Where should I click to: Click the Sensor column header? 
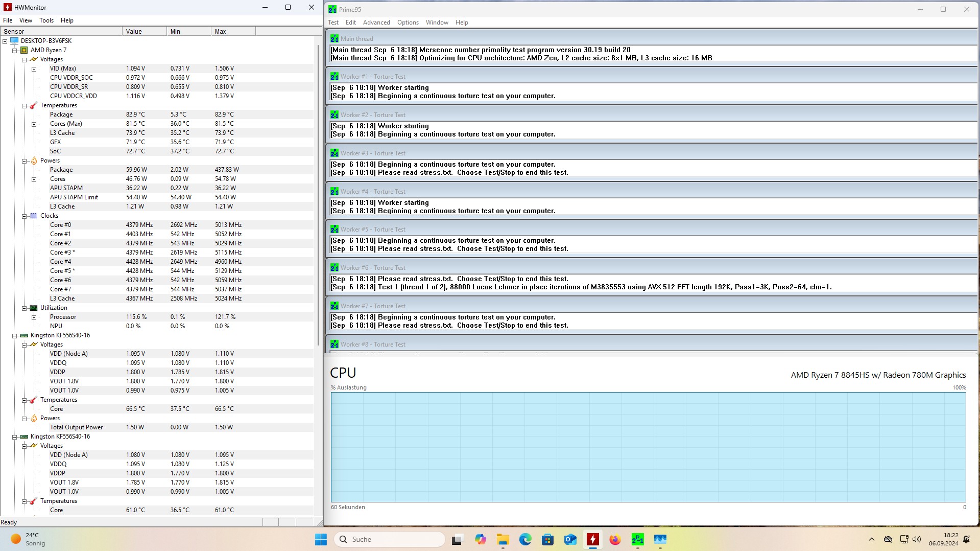pos(61,31)
